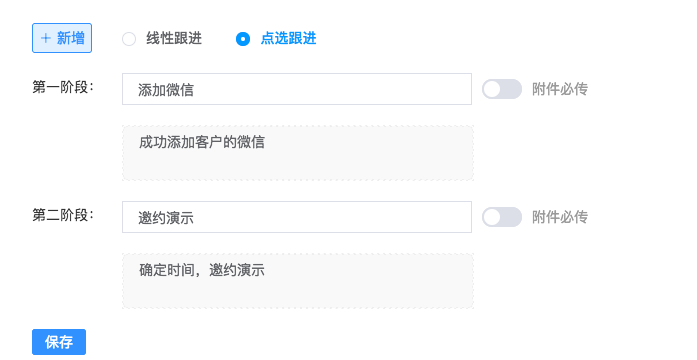Select the 线性跟进 radio circle
Image resolution: width=697 pixels, height=360 pixels.
129,39
